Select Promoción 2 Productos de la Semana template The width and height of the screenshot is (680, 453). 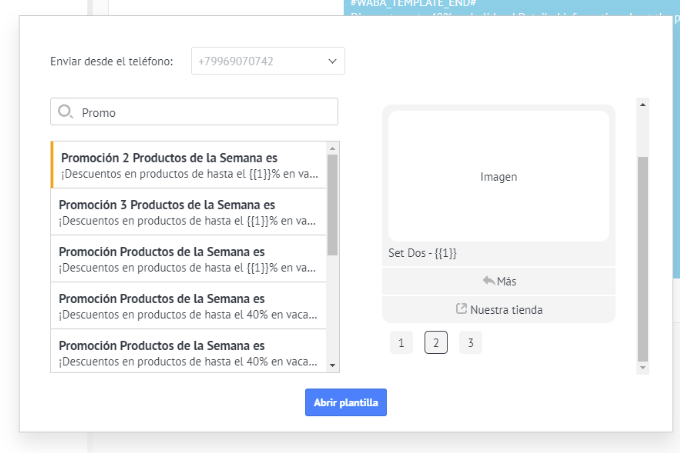tap(189, 165)
